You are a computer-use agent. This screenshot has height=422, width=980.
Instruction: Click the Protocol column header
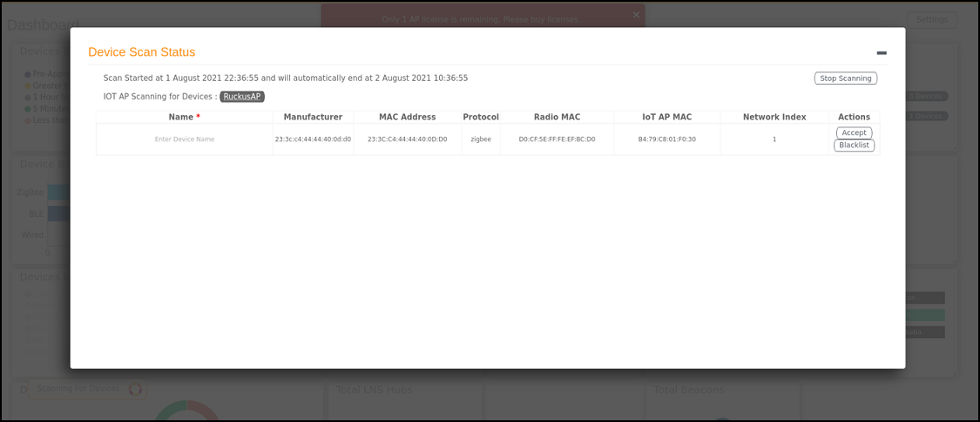pos(481,117)
